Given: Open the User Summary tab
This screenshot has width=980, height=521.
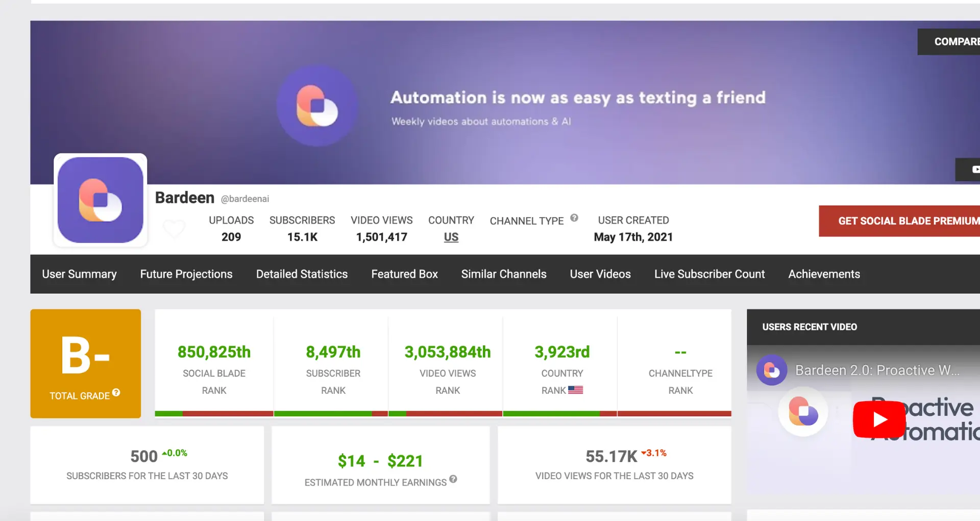Looking at the screenshot, I should pos(79,274).
